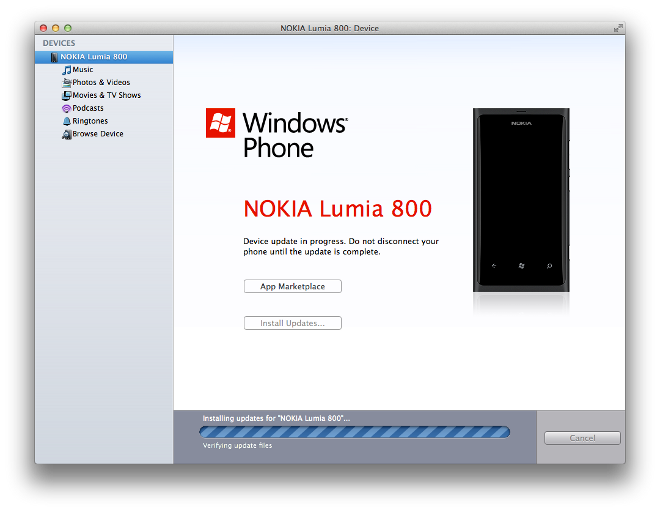Click the update progress bar
The height and width of the screenshot is (512, 660).
[x=354, y=432]
